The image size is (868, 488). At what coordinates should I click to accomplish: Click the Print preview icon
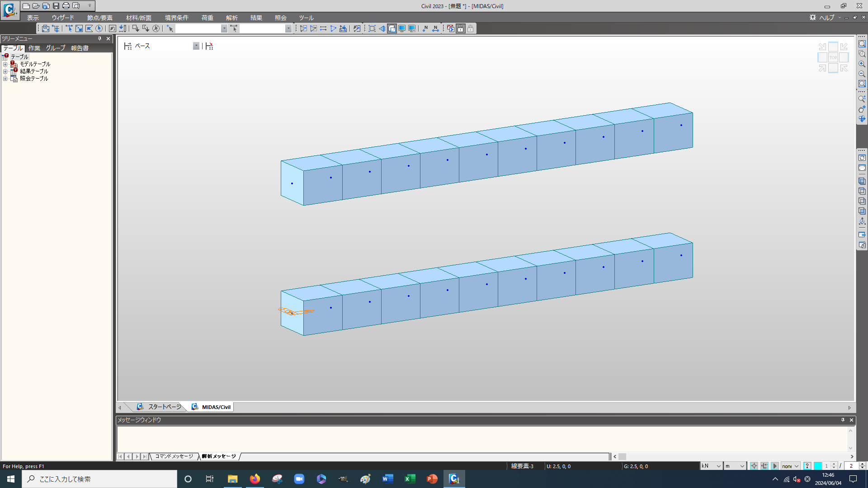point(76,6)
